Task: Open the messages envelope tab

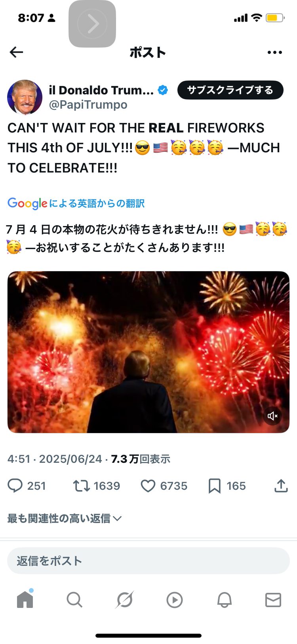Action: pyautogui.click(x=273, y=600)
